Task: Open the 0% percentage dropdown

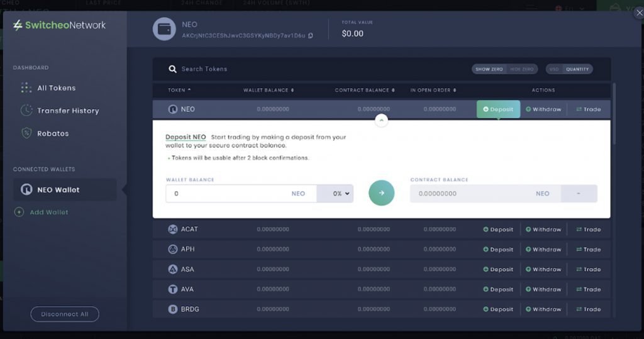Action: pos(335,194)
